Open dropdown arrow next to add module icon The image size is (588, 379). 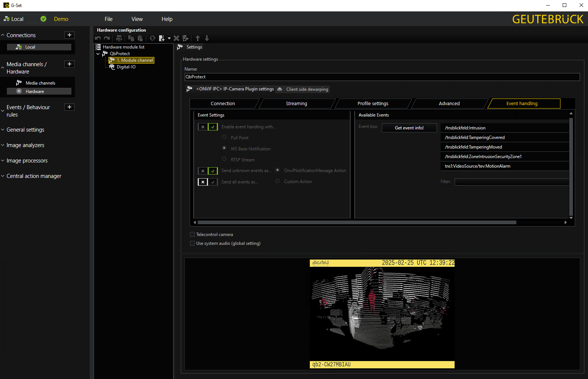(169, 38)
